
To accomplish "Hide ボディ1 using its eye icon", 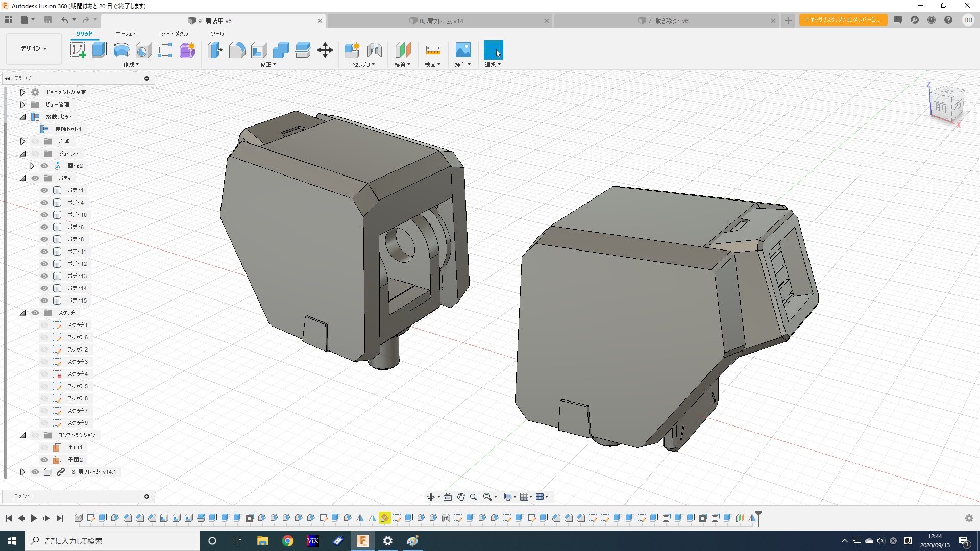I will point(44,190).
